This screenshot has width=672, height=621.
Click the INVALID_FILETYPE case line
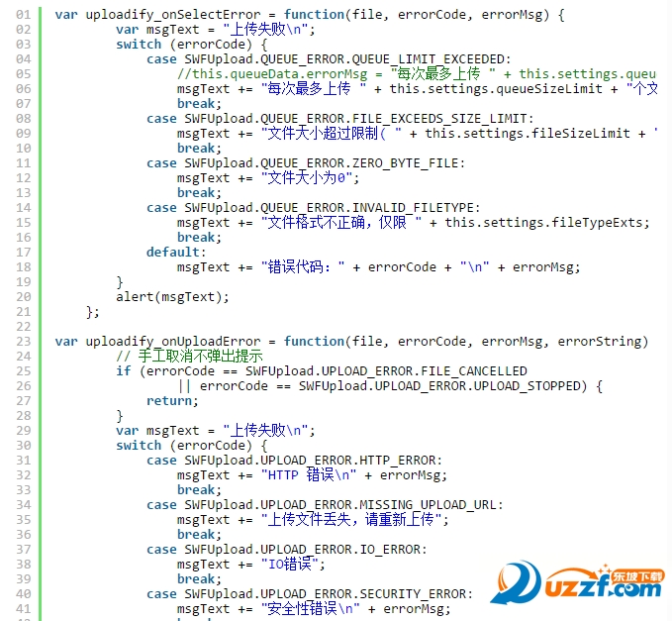coord(314,208)
